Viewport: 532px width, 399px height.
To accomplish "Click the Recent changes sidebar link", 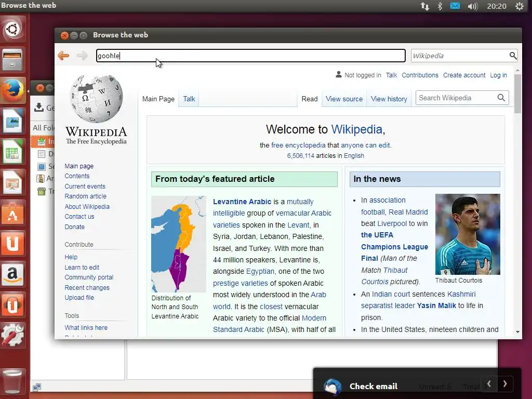I will coord(87,287).
